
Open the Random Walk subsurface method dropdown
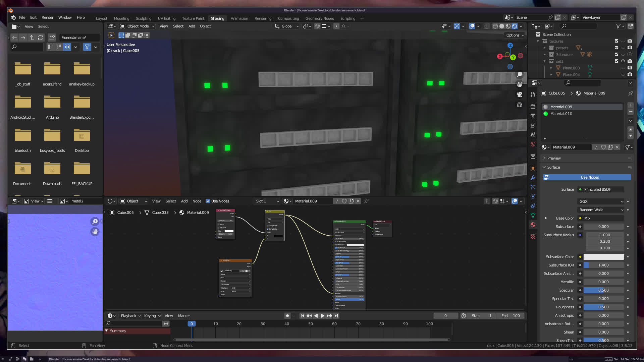(601, 210)
